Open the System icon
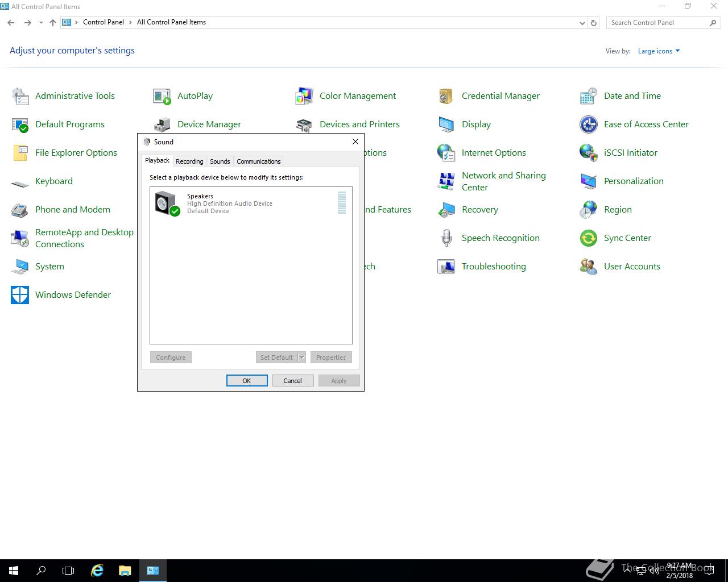Image resolution: width=728 pixels, height=582 pixels. (x=20, y=267)
